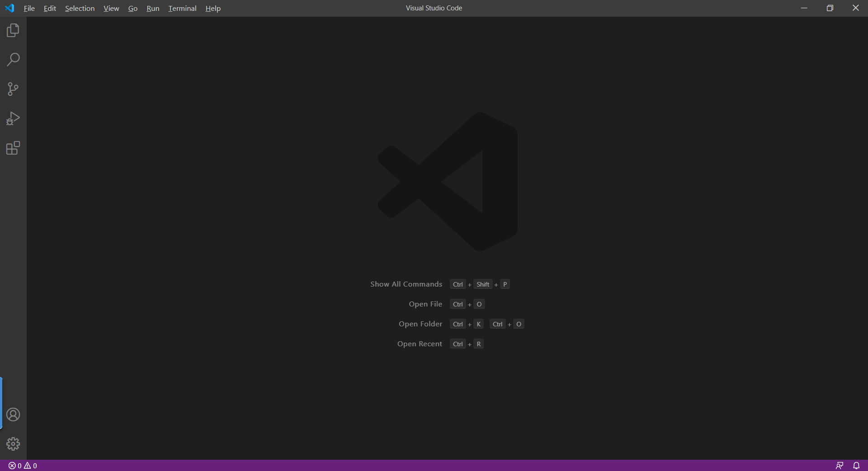
Task: Open the Terminal menu
Action: [182, 8]
